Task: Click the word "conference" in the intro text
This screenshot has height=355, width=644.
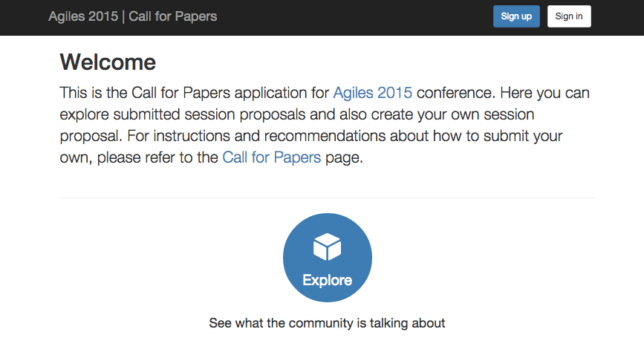Action: (x=454, y=93)
